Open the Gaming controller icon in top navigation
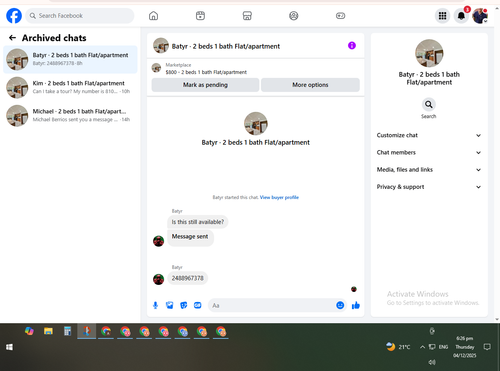This screenshot has height=371, width=500. click(x=340, y=16)
